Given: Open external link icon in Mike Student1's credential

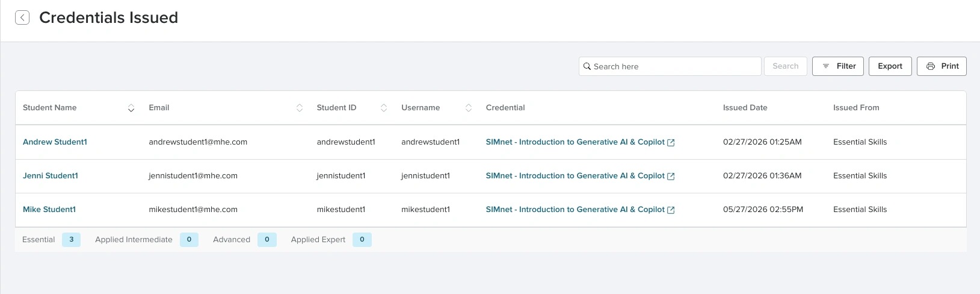Looking at the screenshot, I should coord(671,210).
